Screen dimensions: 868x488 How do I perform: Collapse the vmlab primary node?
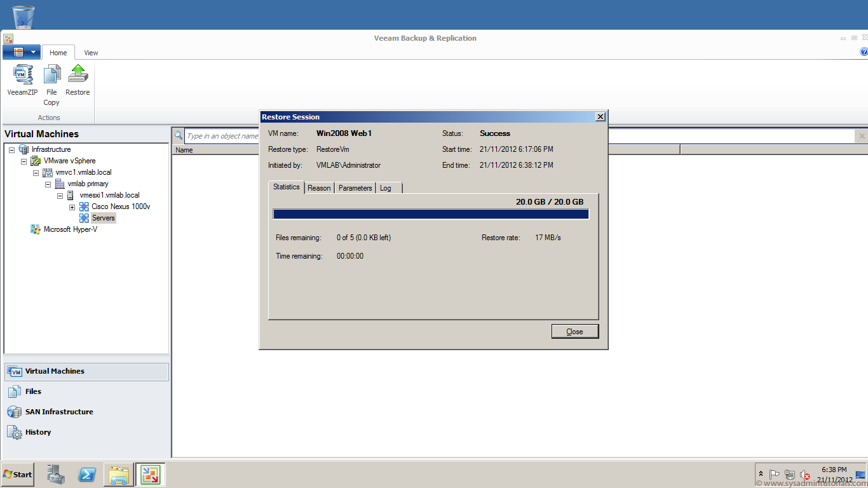coord(48,184)
